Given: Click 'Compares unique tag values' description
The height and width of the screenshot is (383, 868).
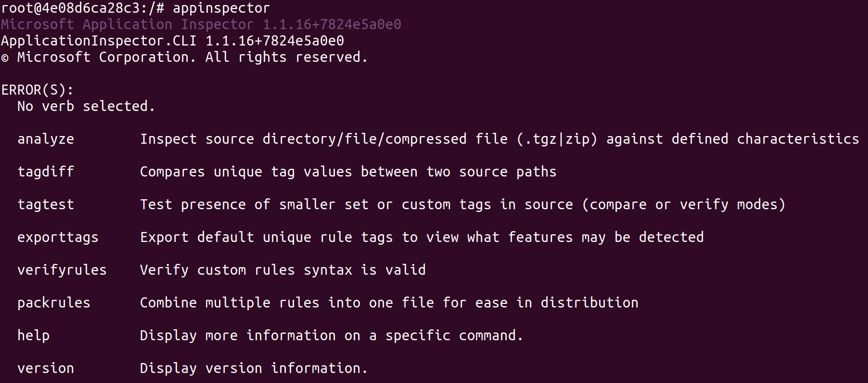Looking at the screenshot, I should click(348, 172).
